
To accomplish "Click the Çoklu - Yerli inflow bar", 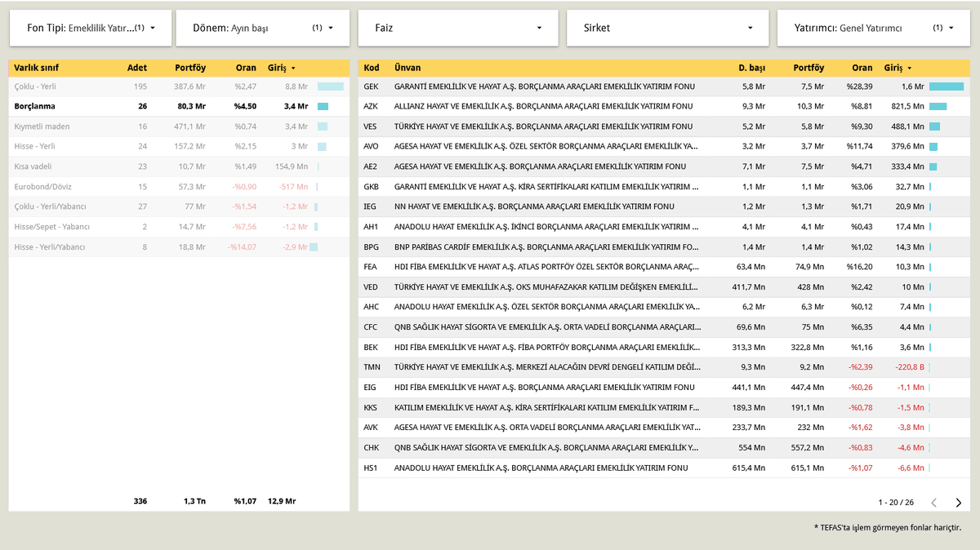I will (x=331, y=86).
